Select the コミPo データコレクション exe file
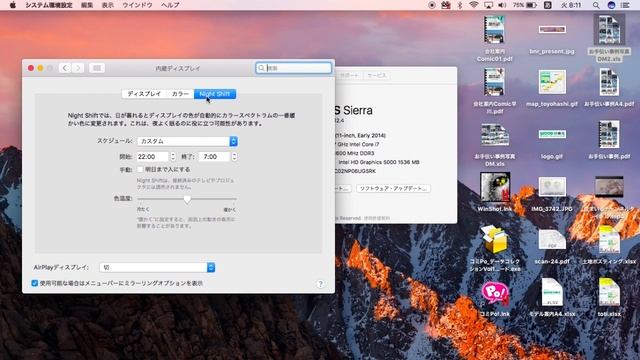Image resolution: width=640 pixels, height=360 pixels. (494, 249)
